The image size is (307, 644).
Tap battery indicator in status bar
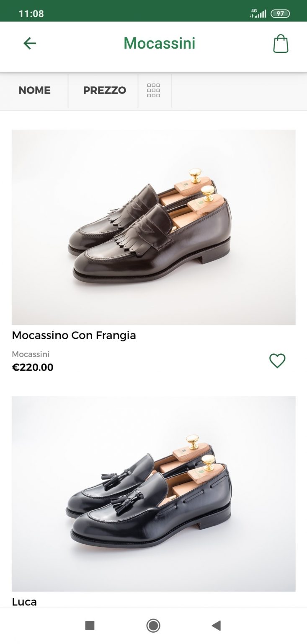pos(280,14)
